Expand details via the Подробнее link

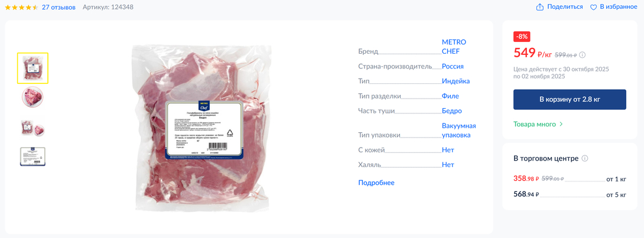click(x=376, y=182)
